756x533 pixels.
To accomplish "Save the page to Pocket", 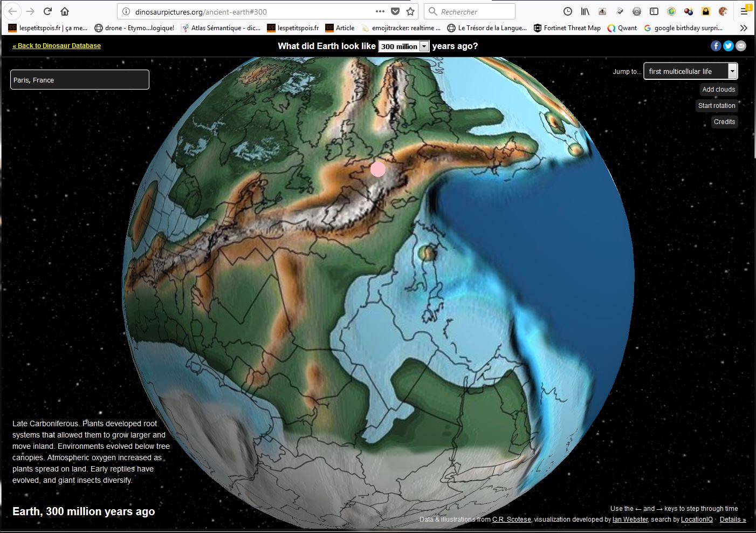I will click(x=395, y=11).
